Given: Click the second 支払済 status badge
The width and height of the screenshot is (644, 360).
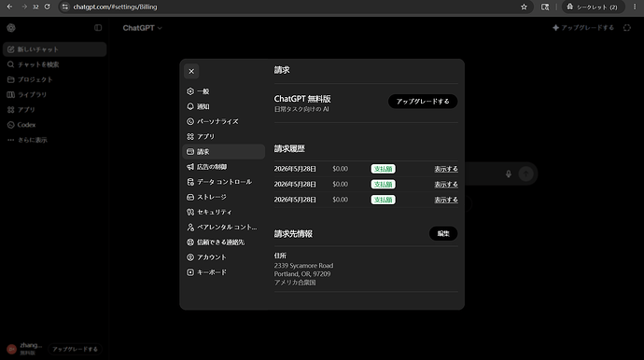Looking at the screenshot, I should (384, 185).
